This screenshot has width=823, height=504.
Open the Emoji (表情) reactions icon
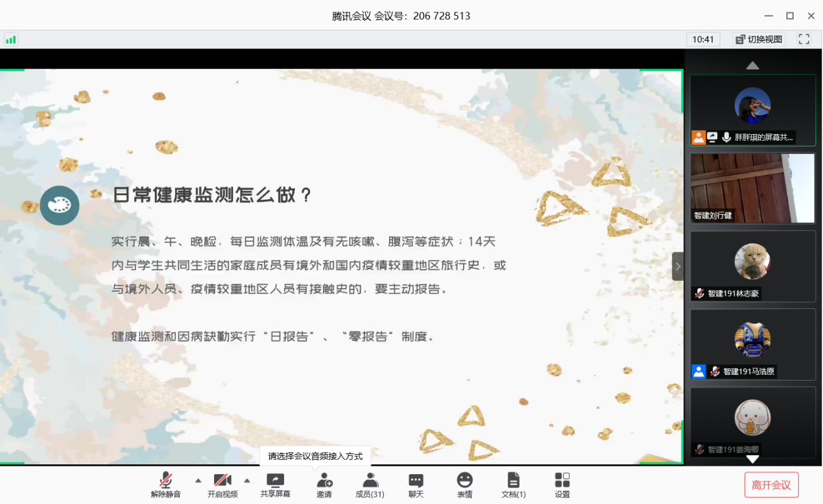tap(464, 481)
